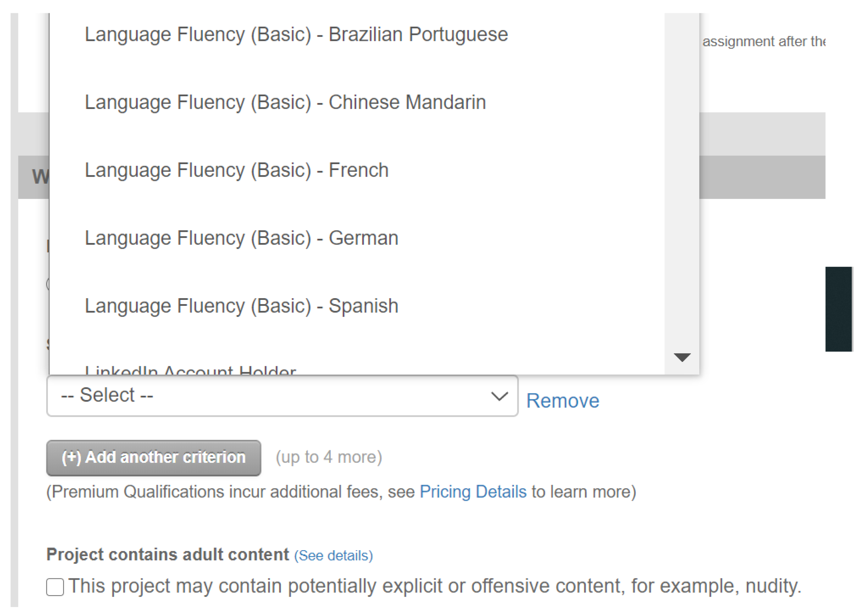Choose Language Fluency (Basic) - Spanish
Viewport: 868px width, 613px height.
(x=241, y=306)
